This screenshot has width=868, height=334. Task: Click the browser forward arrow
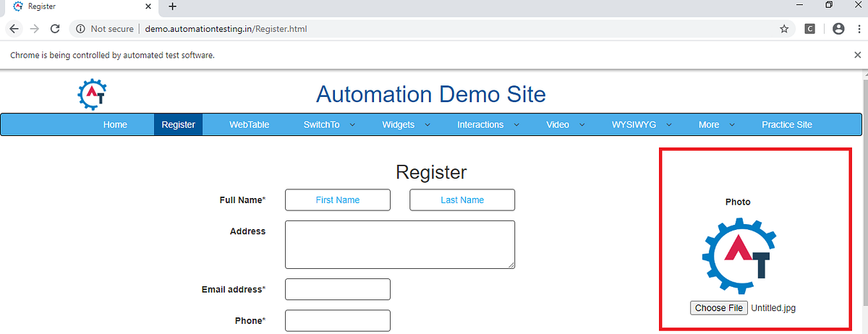tap(34, 29)
